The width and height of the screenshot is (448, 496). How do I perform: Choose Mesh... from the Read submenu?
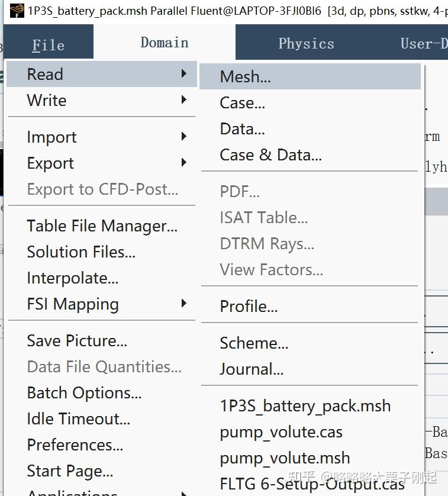coord(245,77)
